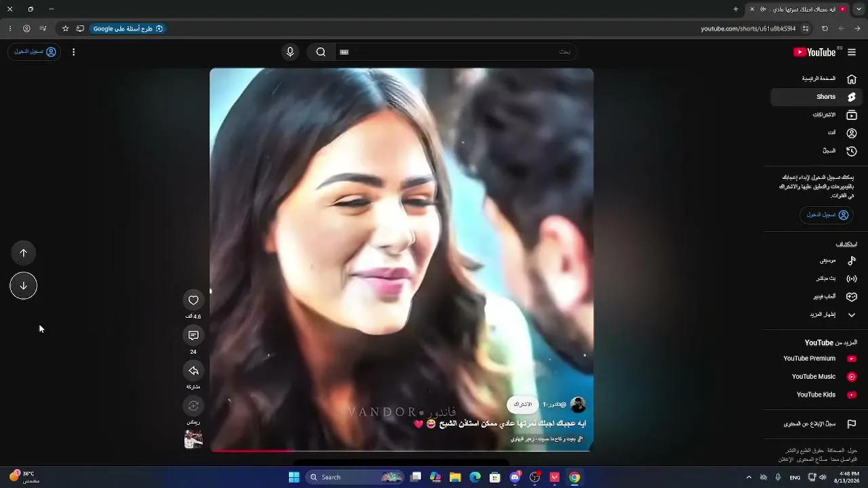Open Discord from the taskbar
This screenshot has height=488, width=868.
pyautogui.click(x=515, y=477)
